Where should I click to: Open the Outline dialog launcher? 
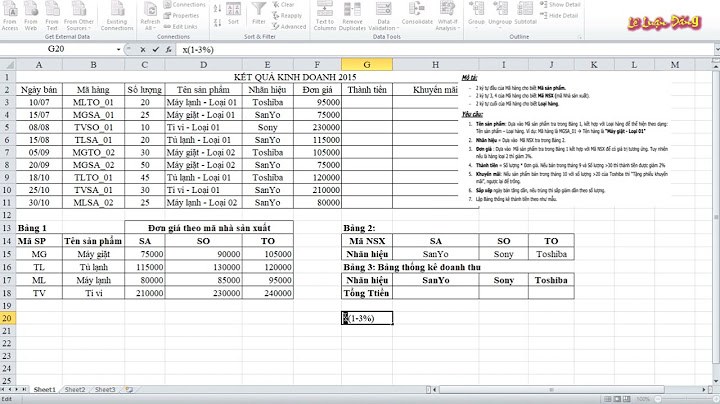(x=579, y=37)
